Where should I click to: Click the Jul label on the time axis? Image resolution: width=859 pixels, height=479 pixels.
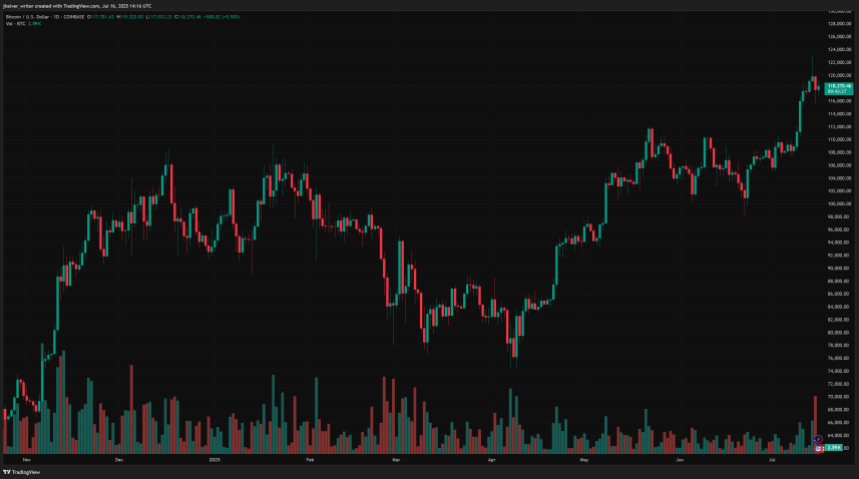tap(773, 459)
